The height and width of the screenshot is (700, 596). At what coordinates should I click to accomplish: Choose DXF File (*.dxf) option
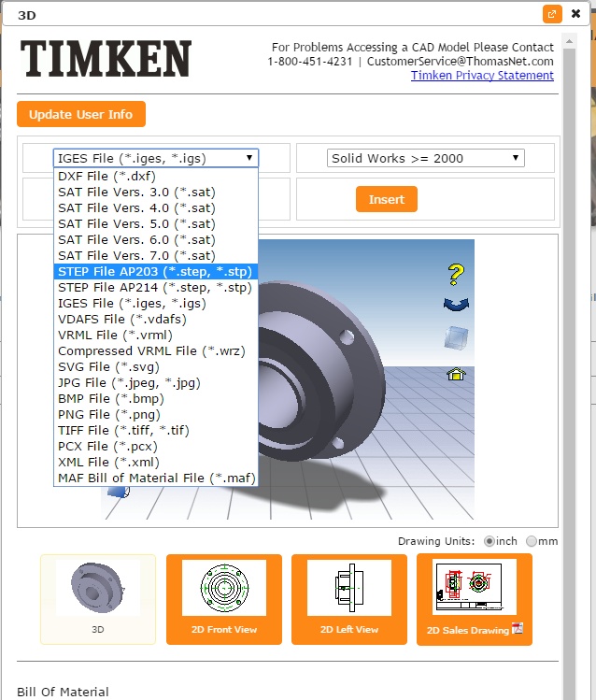156,176
